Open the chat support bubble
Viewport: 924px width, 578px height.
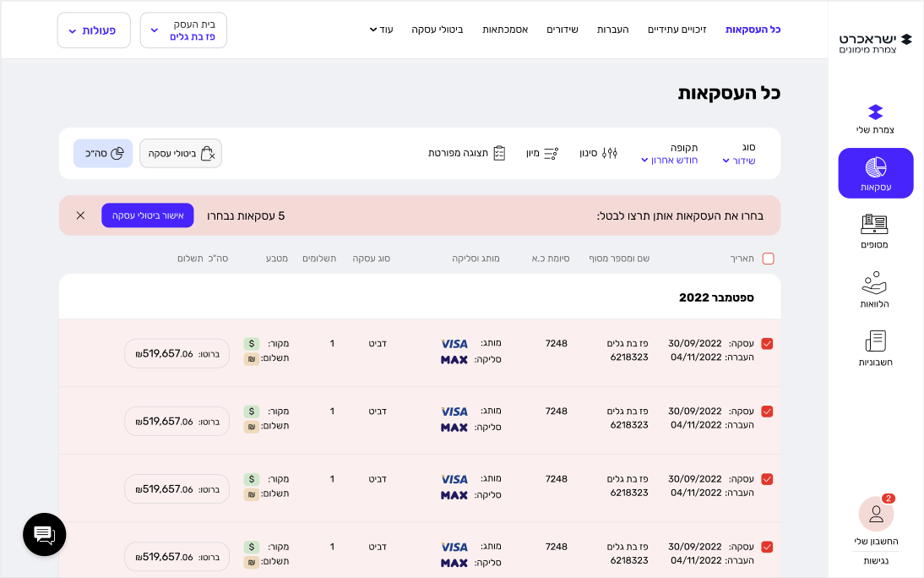pos(44,534)
